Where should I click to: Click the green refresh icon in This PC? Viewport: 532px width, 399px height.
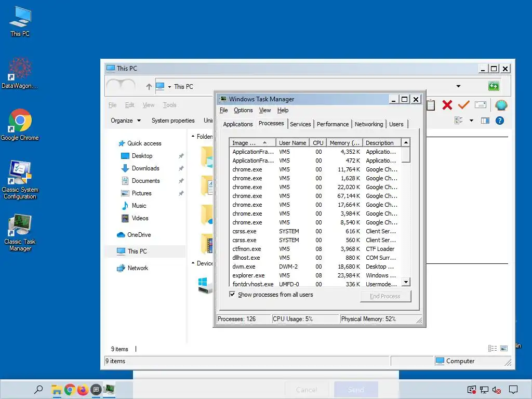494,86
